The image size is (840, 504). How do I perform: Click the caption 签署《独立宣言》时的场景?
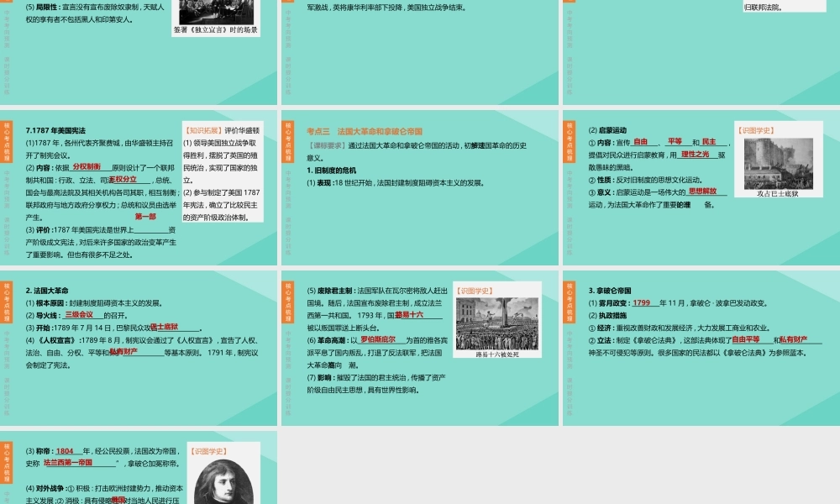tap(215, 30)
